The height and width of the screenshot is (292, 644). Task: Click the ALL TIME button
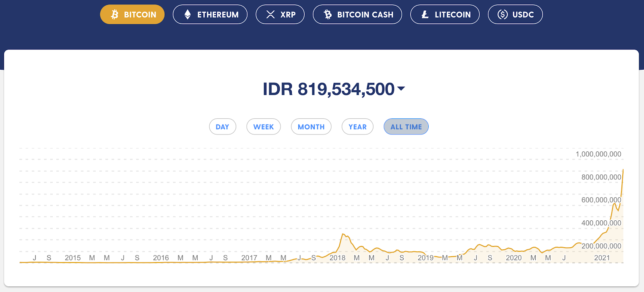coord(406,126)
